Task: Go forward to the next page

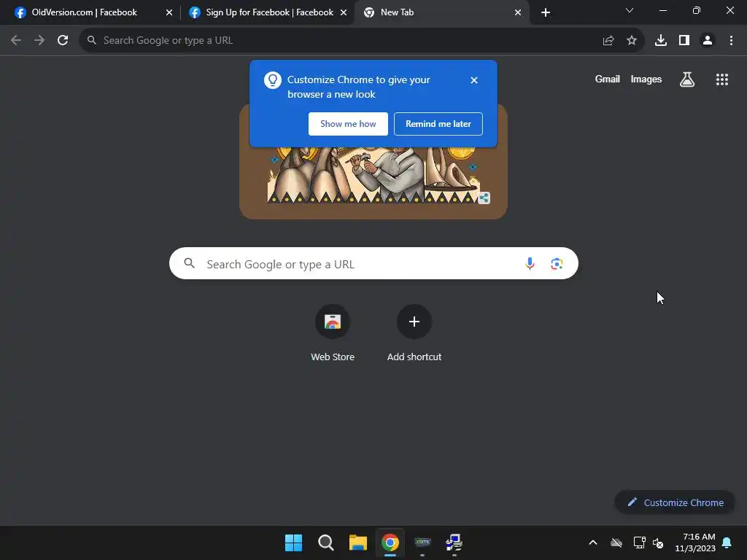Action: pos(39,41)
